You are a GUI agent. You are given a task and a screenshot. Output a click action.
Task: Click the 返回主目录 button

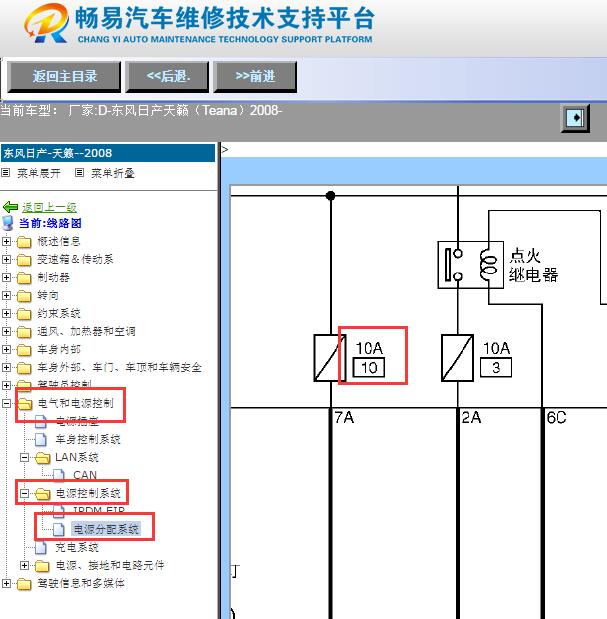[64, 77]
